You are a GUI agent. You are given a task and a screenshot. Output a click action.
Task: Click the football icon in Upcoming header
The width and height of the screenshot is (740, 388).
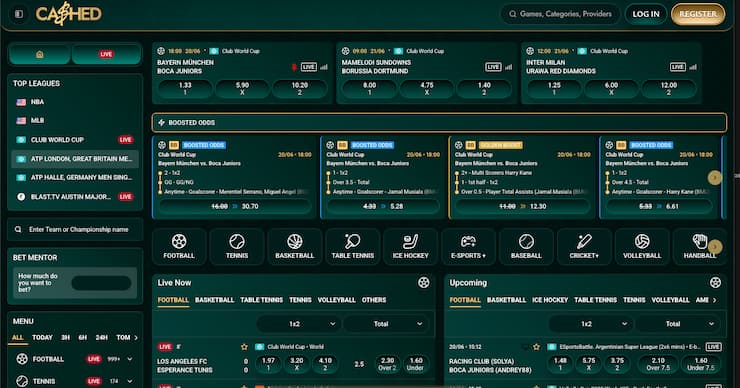[715, 283]
